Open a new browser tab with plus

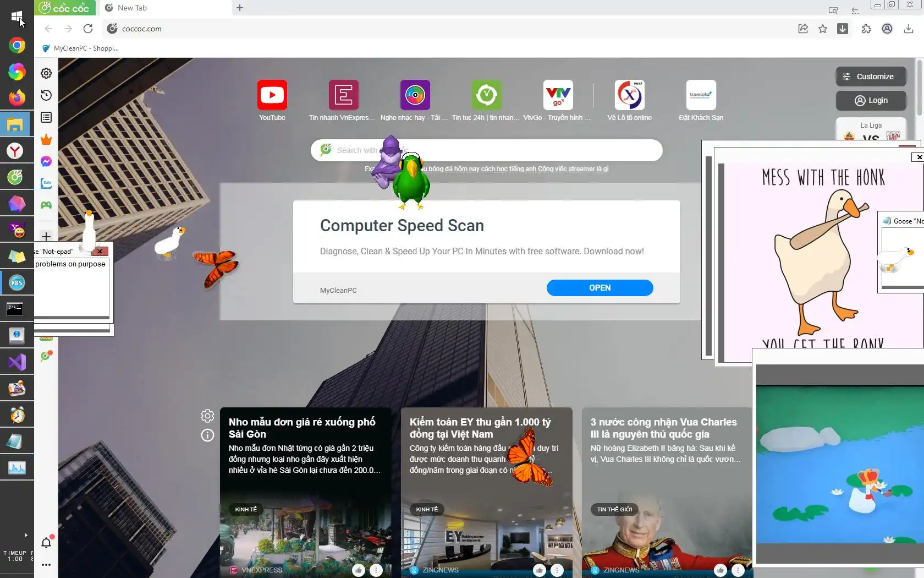click(240, 8)
